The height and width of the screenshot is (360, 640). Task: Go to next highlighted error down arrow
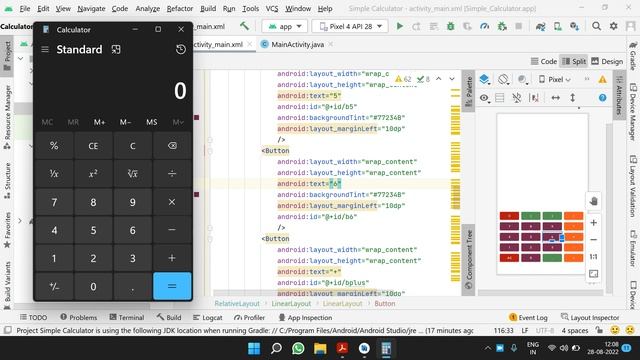pyautogui.click(x=452, y=79)
